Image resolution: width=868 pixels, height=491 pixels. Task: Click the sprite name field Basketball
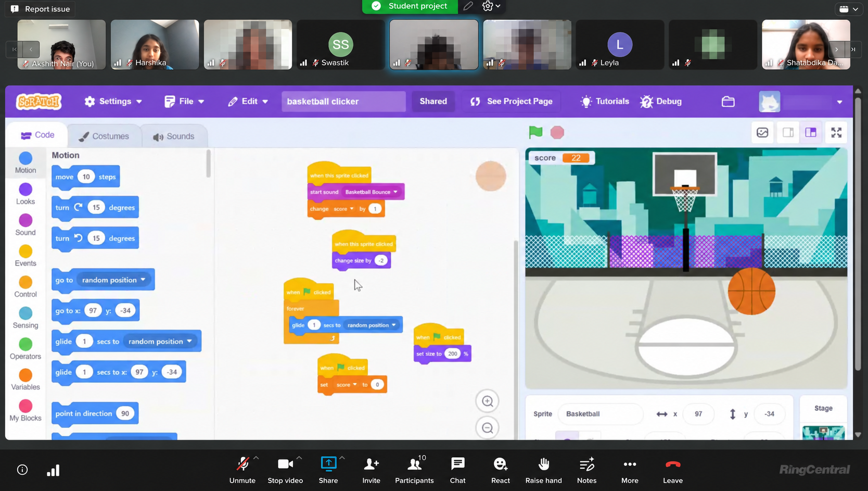pos(600,414)
